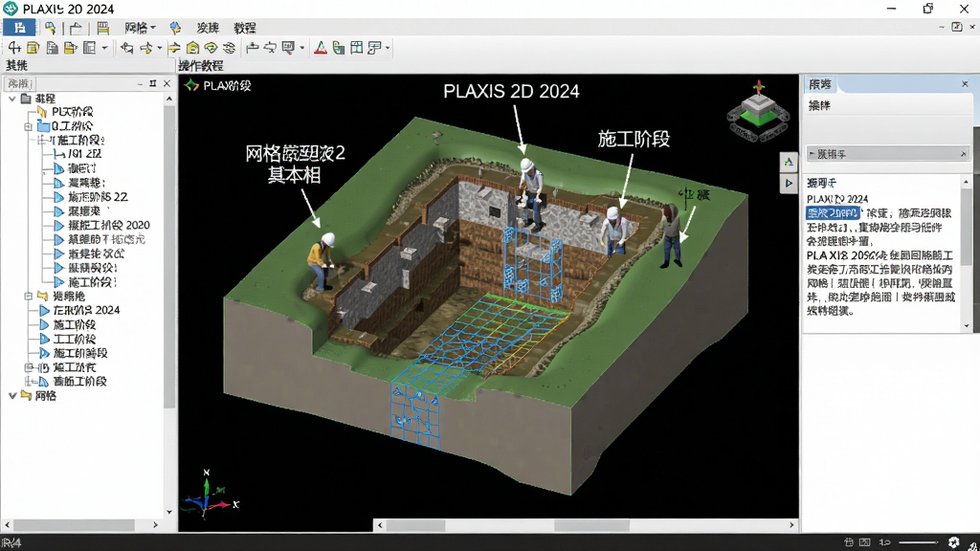Select the tree row ending in 2020
The height and width of the screenshot is (551, 980).
pos(109,225)
